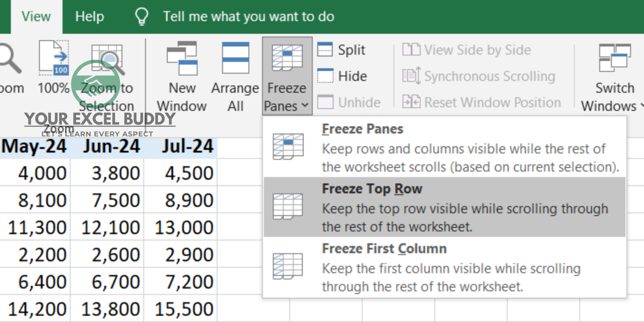Click the View Side by Side icon
Screen dimensions: 644x322
click(x=412, y=49)
